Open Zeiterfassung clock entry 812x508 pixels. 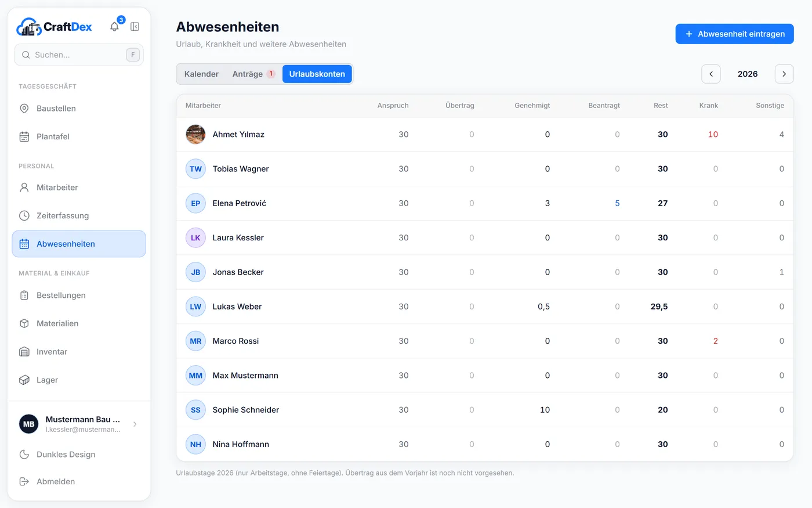click(x=79, y=216)
